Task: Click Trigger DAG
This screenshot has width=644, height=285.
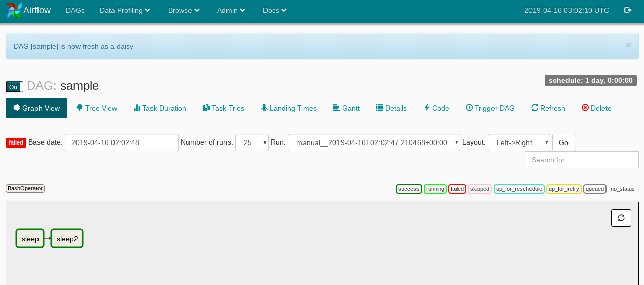Action: 490,108
